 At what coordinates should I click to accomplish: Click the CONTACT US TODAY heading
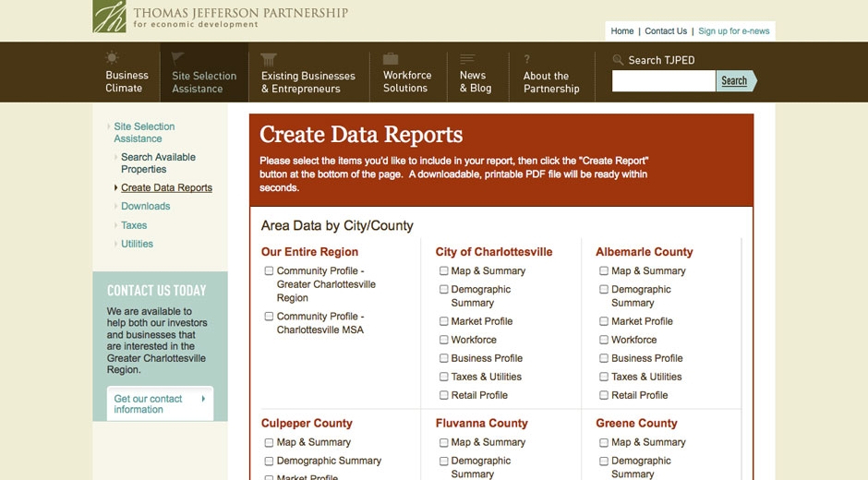(x=157, y=291)
